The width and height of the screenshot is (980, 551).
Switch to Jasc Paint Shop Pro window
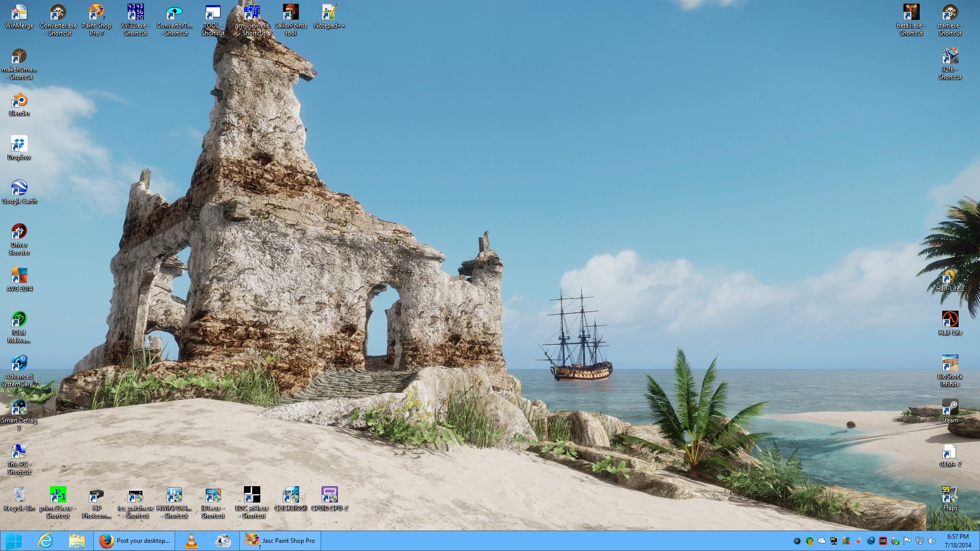pyautogui.click(x=280, y=541)
